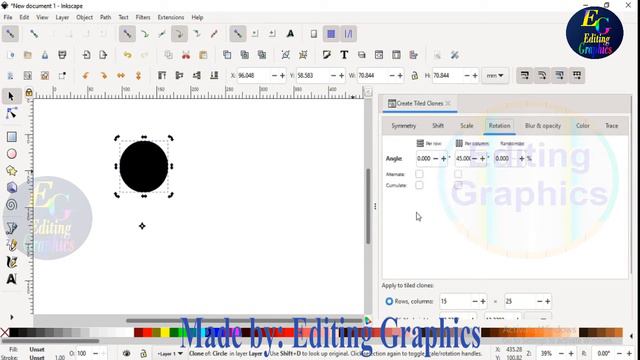Select the Star polygon tool

click(11, 171)
